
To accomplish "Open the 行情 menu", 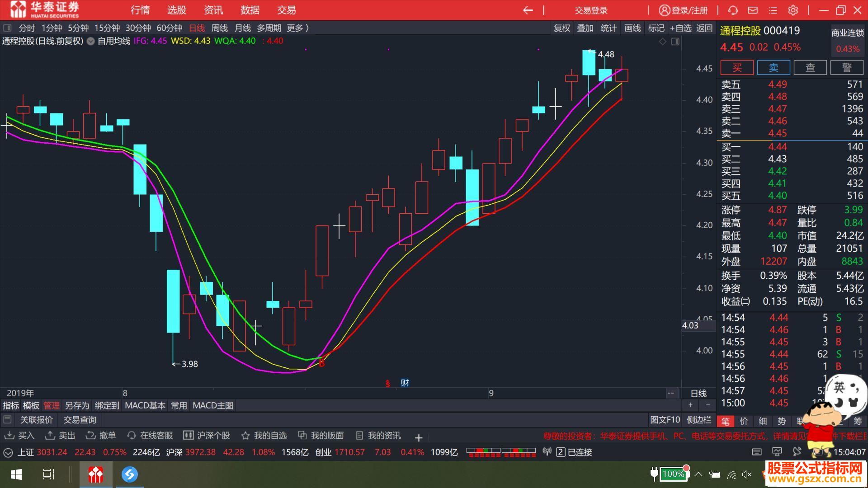I will (140, 10).
